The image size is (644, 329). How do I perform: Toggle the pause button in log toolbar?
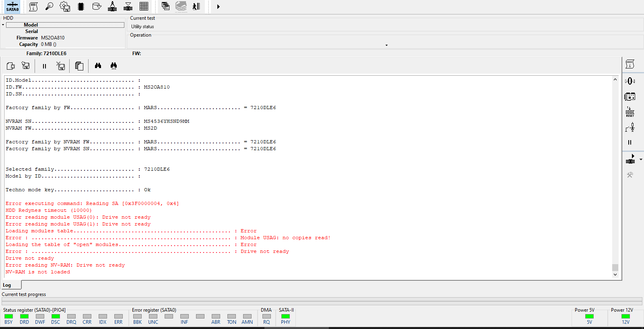pyautogui.click(x=44, y=66)
